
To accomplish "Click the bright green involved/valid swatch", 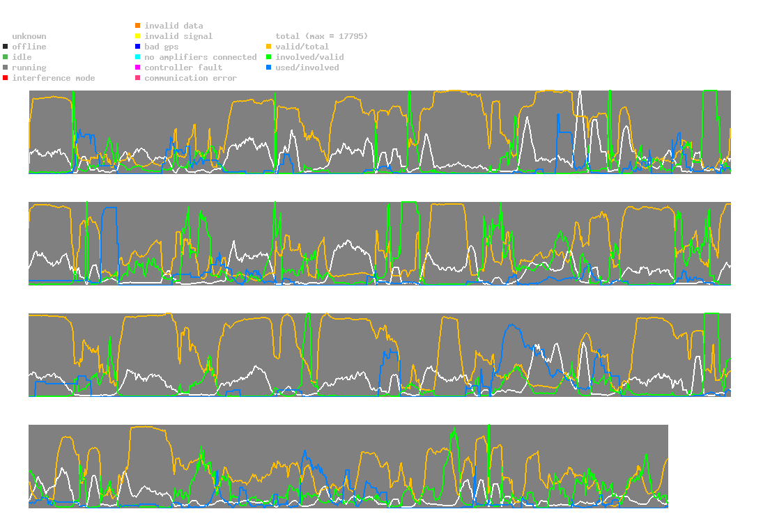I will pos(268,57).
